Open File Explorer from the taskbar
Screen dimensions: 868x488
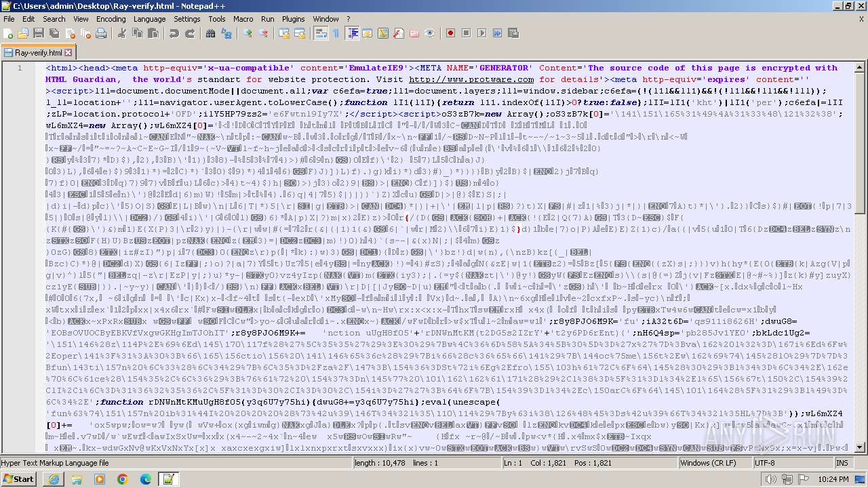77,479
